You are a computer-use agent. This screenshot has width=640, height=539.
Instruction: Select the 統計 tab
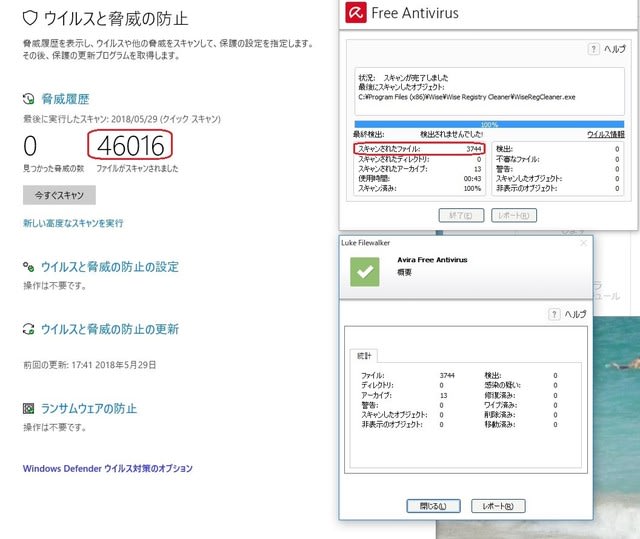click(364, 356)
